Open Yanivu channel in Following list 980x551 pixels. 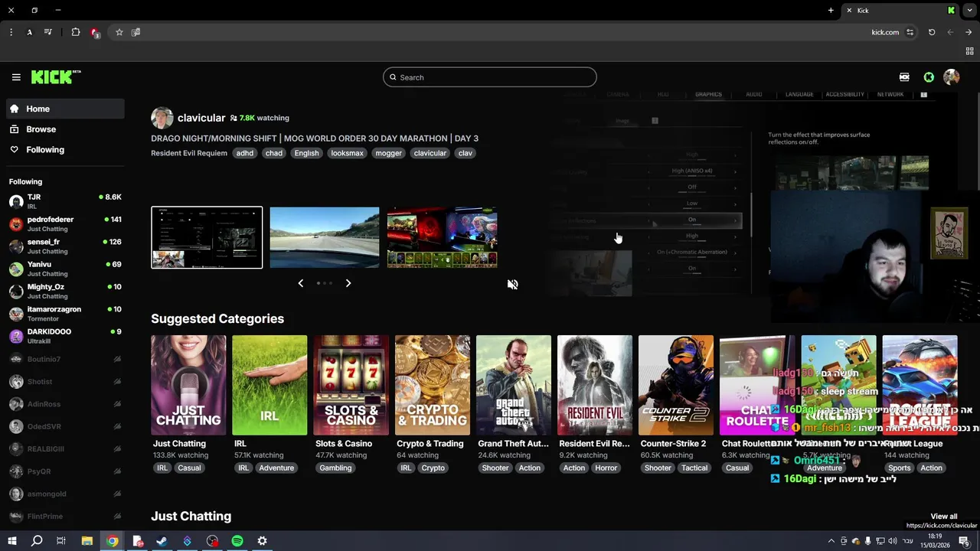[65, 269]
